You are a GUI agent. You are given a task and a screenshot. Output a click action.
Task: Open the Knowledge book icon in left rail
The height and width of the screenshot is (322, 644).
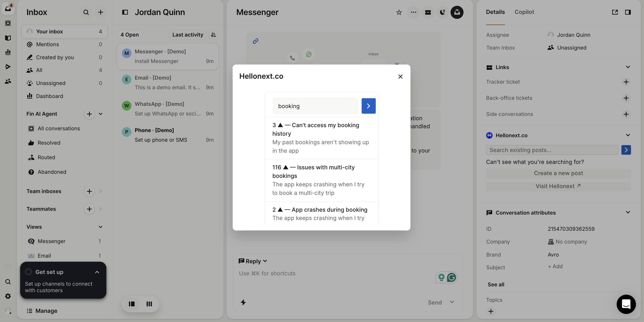pos(8,38)
